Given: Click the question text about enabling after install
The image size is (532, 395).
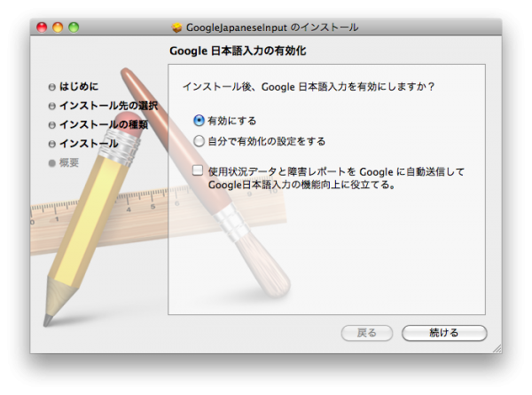Looking at the screenshot, I should (309, 87).
